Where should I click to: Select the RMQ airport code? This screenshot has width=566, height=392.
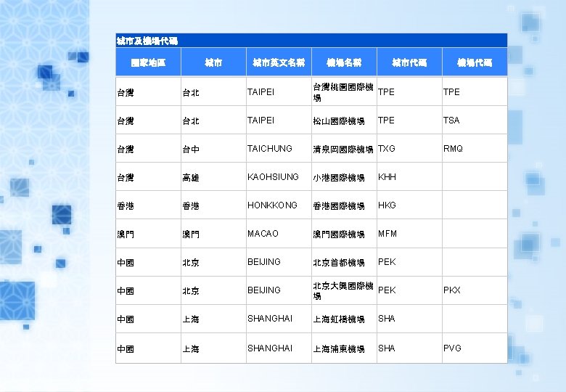pyautogui.click(x=453, y=149)
